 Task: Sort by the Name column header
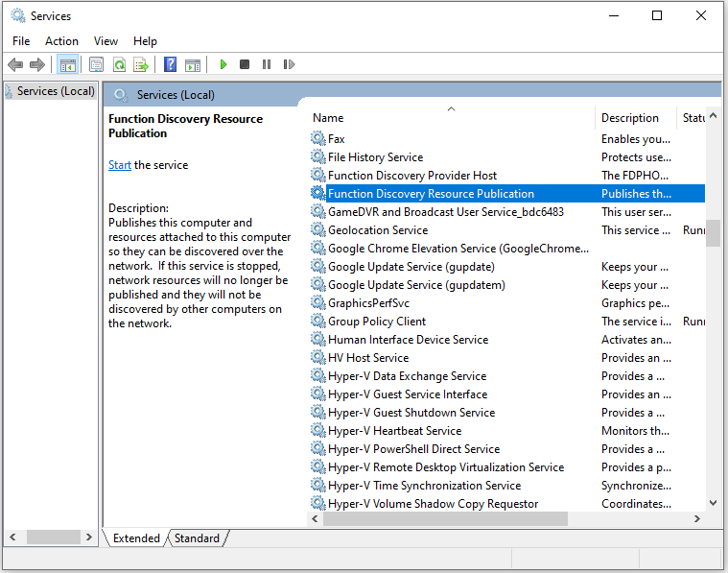pos(451,117)
